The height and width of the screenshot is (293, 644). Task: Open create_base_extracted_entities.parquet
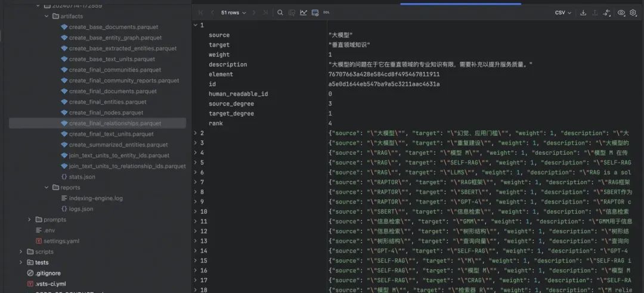click(123, 48)
